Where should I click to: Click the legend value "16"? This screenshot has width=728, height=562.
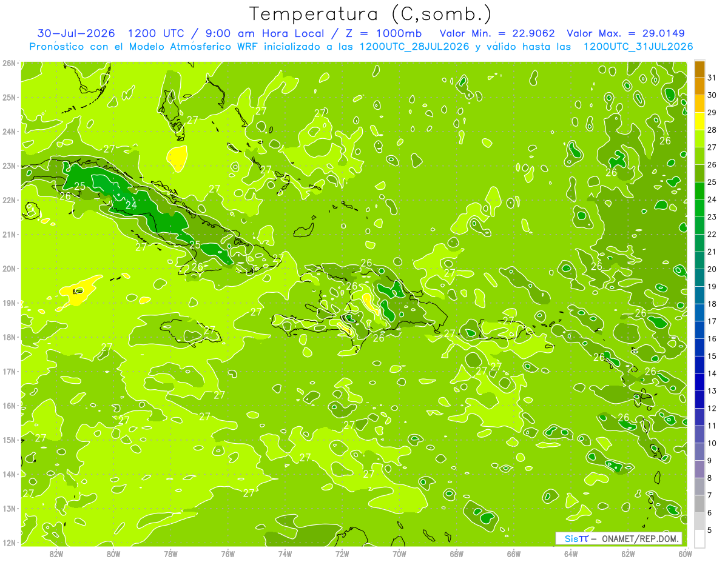point(712,338)
